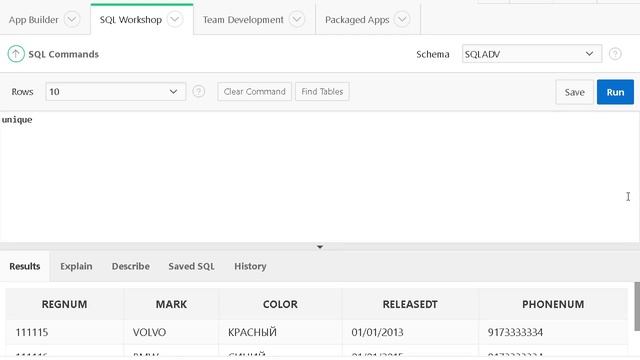640x360 pixels.
Task: Run the SQL command
Action: tap(615, 92)
